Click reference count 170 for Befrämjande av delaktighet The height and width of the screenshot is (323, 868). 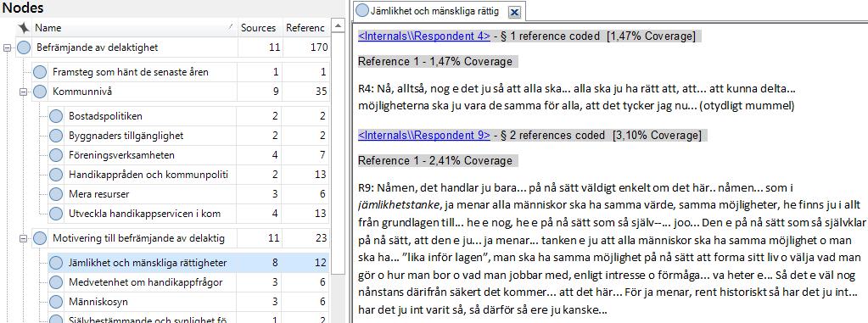[319, 47]
